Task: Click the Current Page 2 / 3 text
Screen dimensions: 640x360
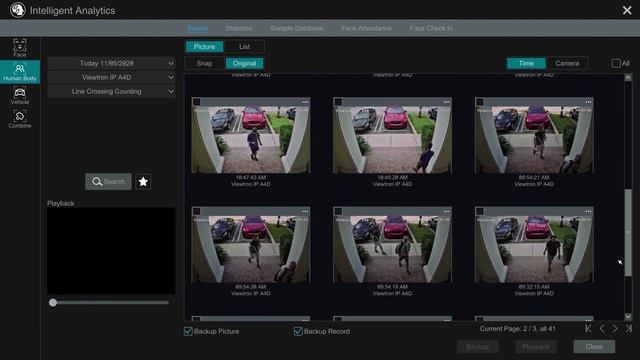Action: click(517, 329)
